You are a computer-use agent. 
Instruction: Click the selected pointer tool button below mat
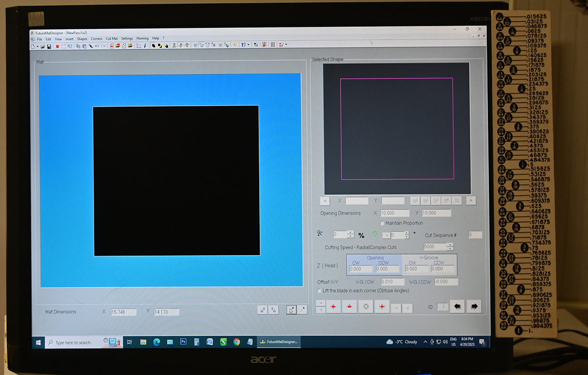click(x=291, y=309)
